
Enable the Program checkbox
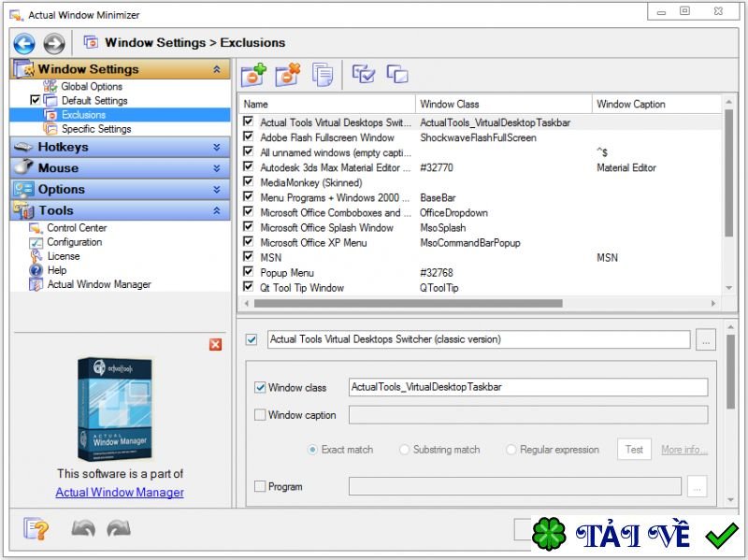(x=260, y=486)
